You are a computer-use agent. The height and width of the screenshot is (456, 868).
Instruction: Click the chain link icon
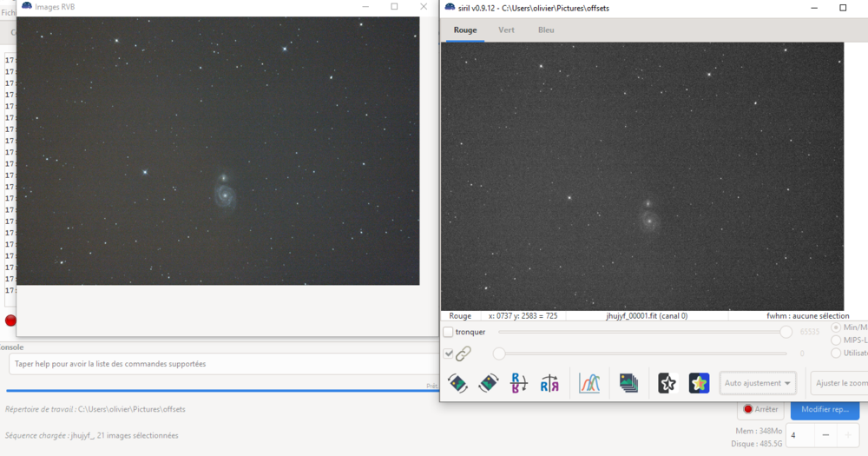click(x=464, y=354)
